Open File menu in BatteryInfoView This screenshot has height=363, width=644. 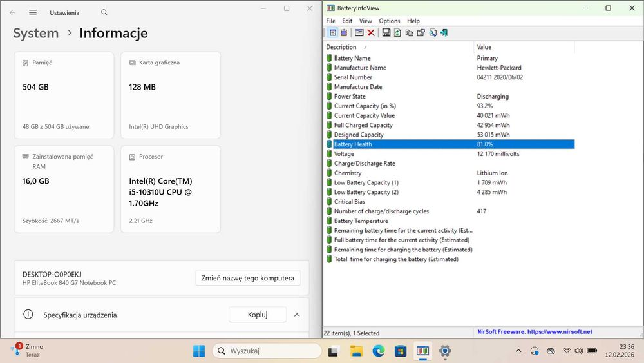point(330,21)
